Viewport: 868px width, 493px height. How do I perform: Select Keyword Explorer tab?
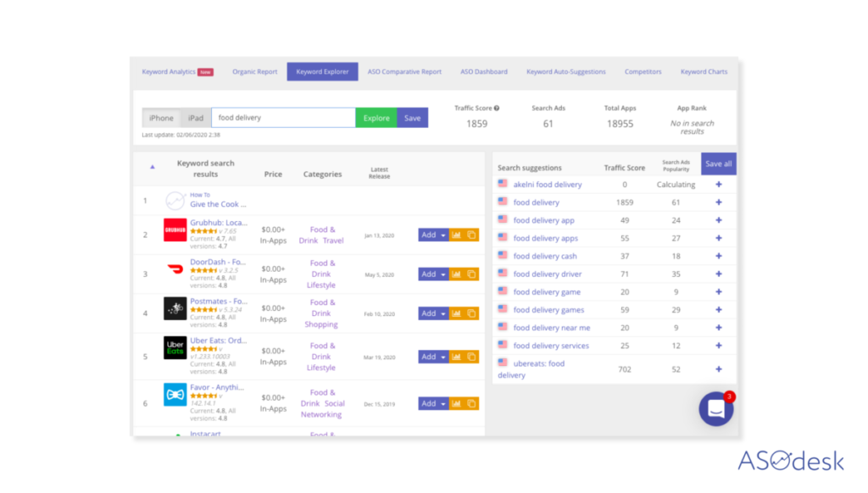tap(322, 72)
